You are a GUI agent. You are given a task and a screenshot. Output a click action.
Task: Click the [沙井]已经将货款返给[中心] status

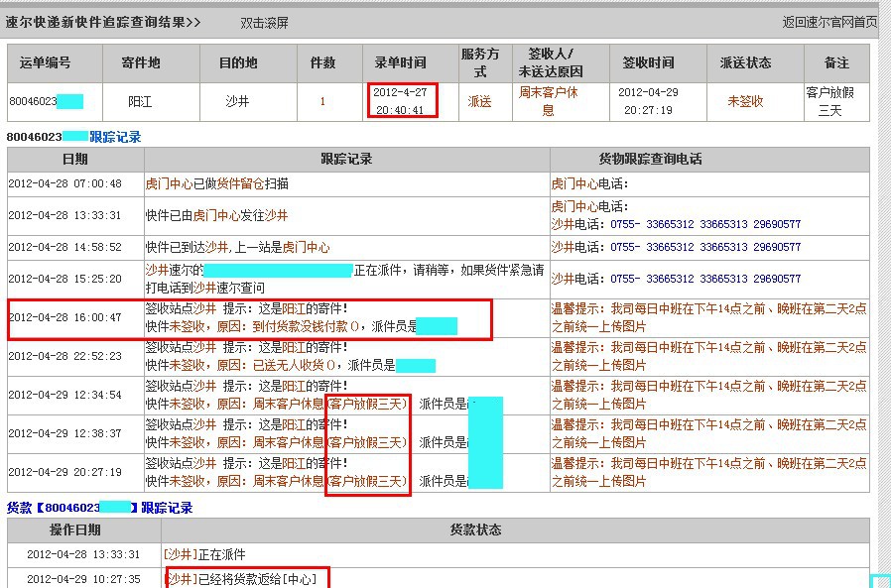(x=240, y=579)
